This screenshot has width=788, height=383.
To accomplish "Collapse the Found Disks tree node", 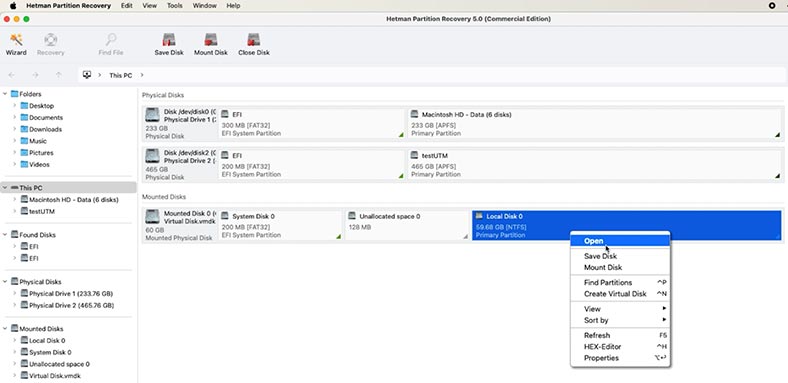I will point(5,235).
